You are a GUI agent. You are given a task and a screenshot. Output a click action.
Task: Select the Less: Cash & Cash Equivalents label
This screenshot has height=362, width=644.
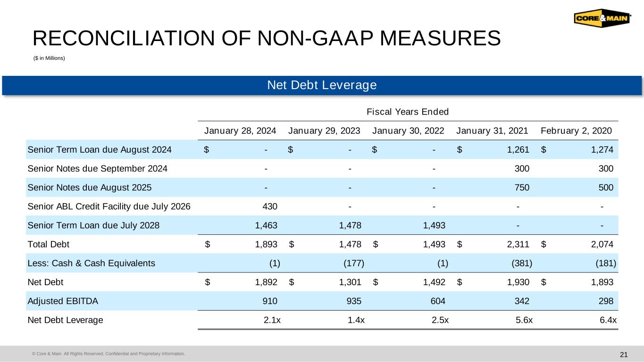tap(92, 263)
